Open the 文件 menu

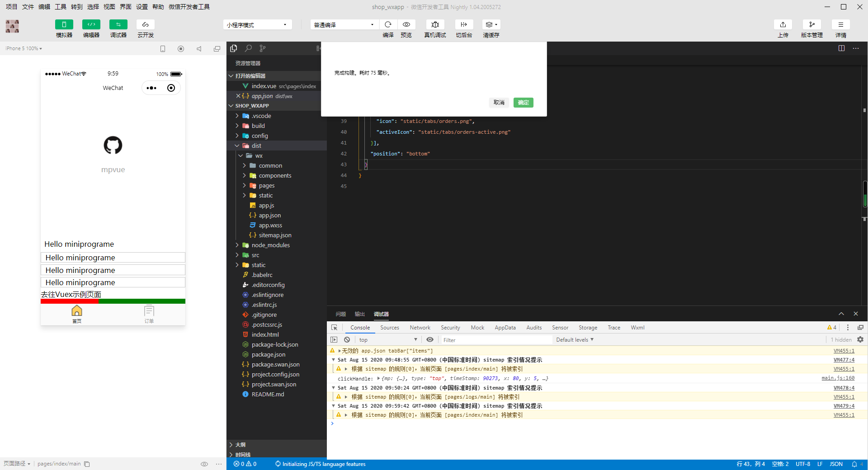tap(28, 7)
